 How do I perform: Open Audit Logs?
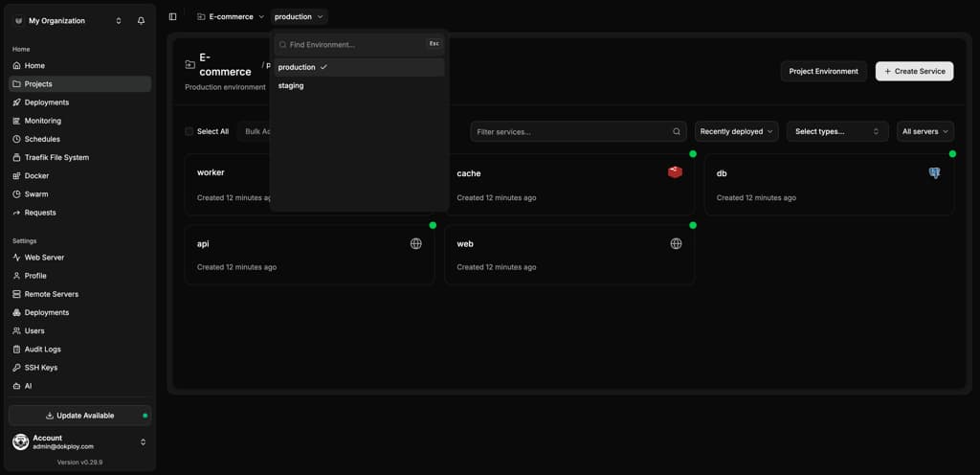tap(80, 350)
